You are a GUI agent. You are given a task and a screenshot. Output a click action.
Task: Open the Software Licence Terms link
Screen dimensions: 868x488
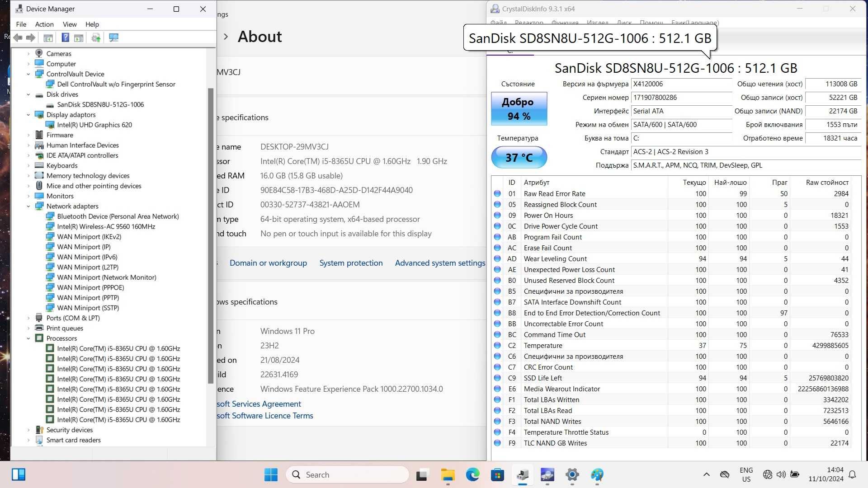264,416
